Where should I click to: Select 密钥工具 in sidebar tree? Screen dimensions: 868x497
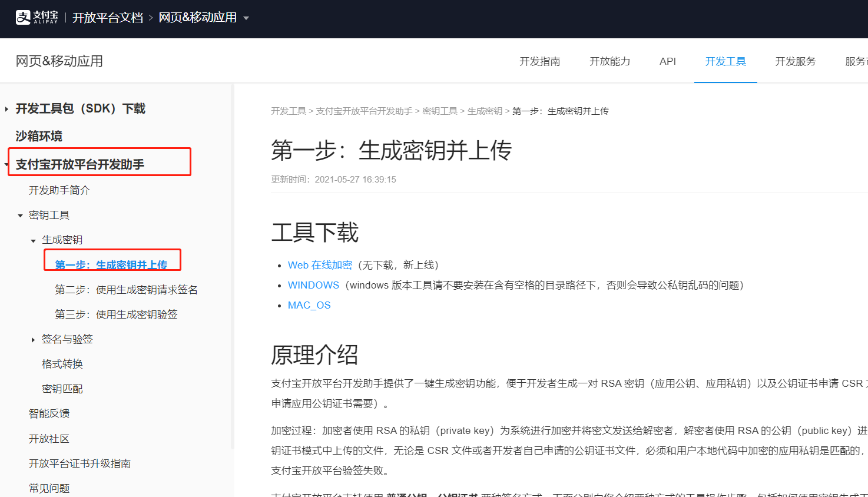click(x=49, y=215)
